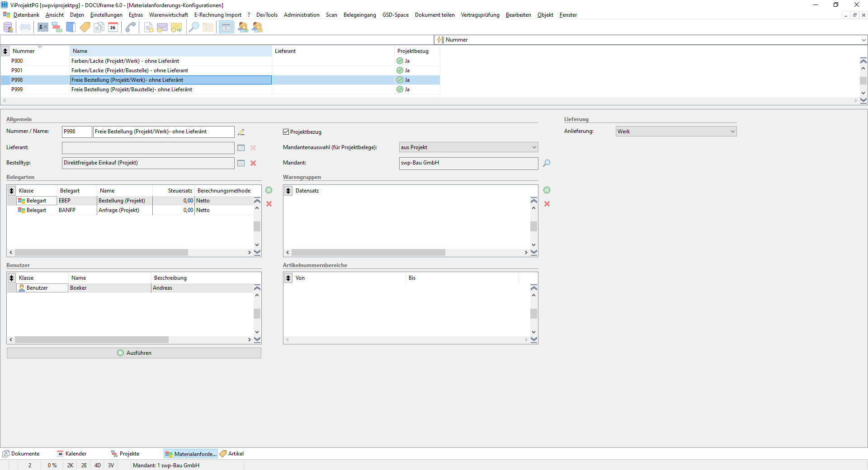Screen dimensions: 868x470
Task: Add a Belegart with the green plus
Action: (269, 190)
